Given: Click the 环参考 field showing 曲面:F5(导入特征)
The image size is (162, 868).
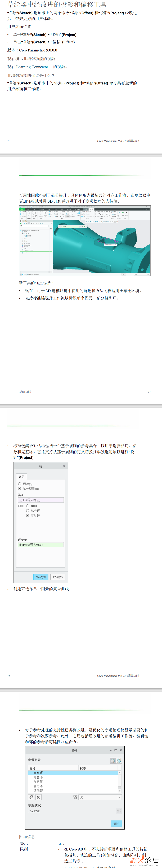Looking at the screenshot, I should point(41,545).
